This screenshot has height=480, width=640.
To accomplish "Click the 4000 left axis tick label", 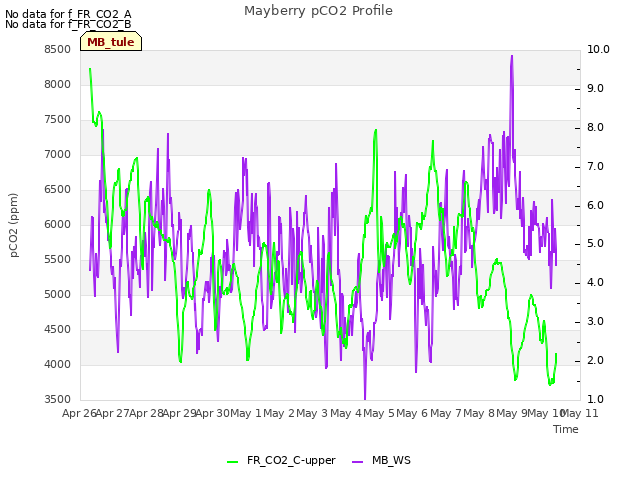I will [58, 364].
